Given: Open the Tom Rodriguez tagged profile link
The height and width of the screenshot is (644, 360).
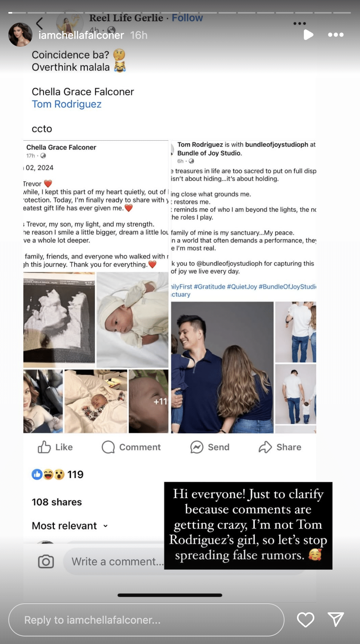Looking at the screenshot, I should click(x=66, y=104).
